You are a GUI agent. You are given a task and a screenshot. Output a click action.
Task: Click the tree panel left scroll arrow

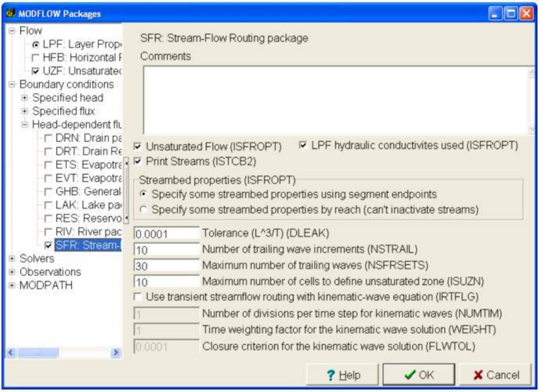pos(11,352)
